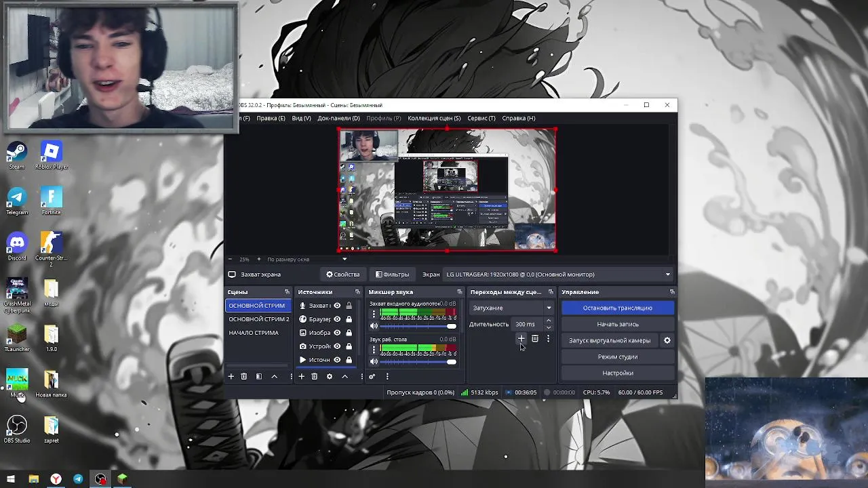
Task: Undock the Сцены panel
Action: (x=287, y=292)
